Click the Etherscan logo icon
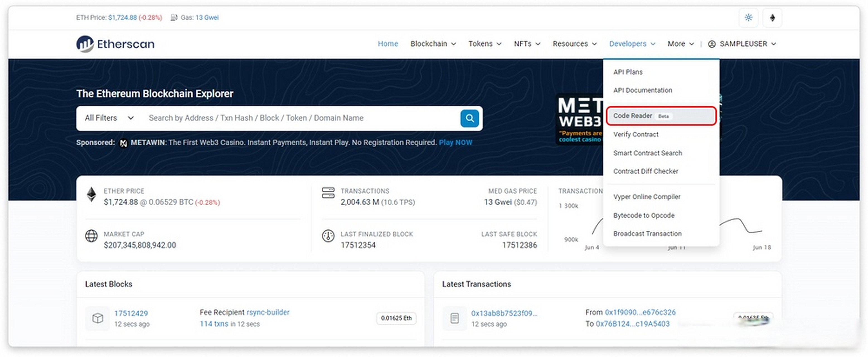This screenshot has width=868, height=357. [85, 44]
